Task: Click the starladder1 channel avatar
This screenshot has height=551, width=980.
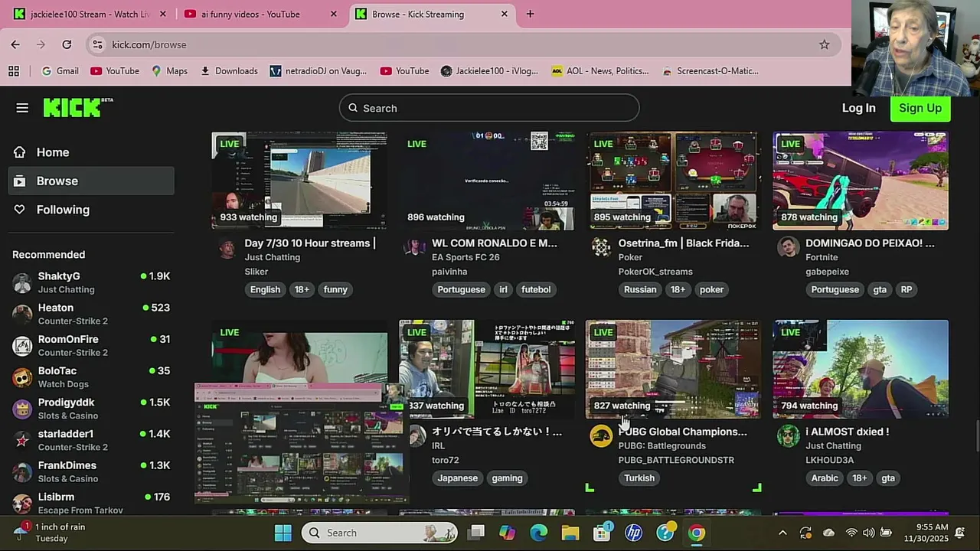Action: [23, 440]
